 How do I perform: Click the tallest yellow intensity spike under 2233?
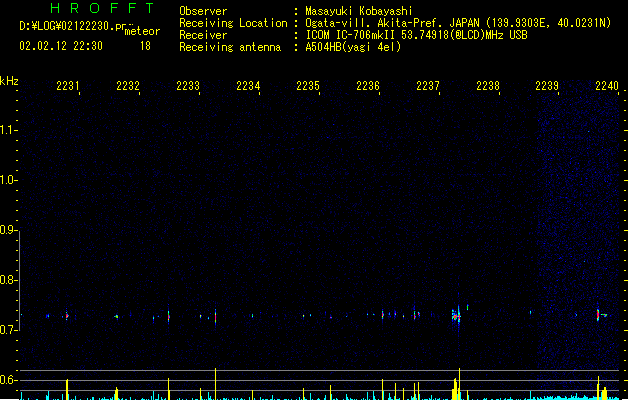click(x=216, y=384)
